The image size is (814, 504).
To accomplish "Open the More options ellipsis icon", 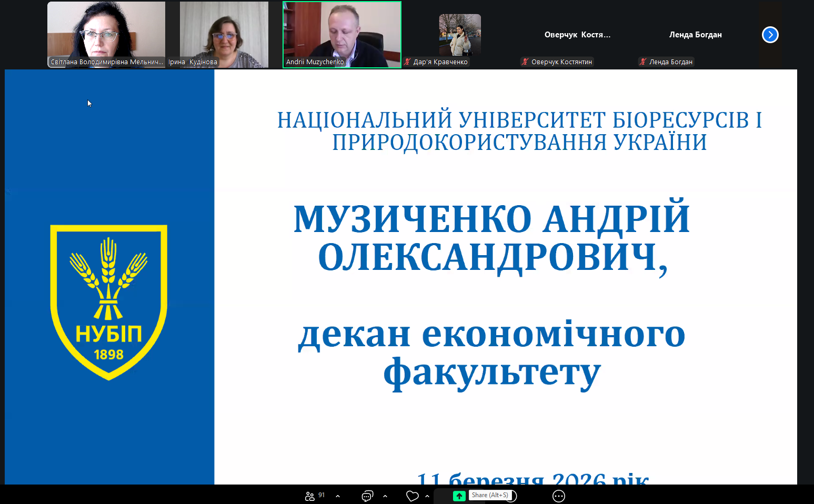I will point(559,496).
